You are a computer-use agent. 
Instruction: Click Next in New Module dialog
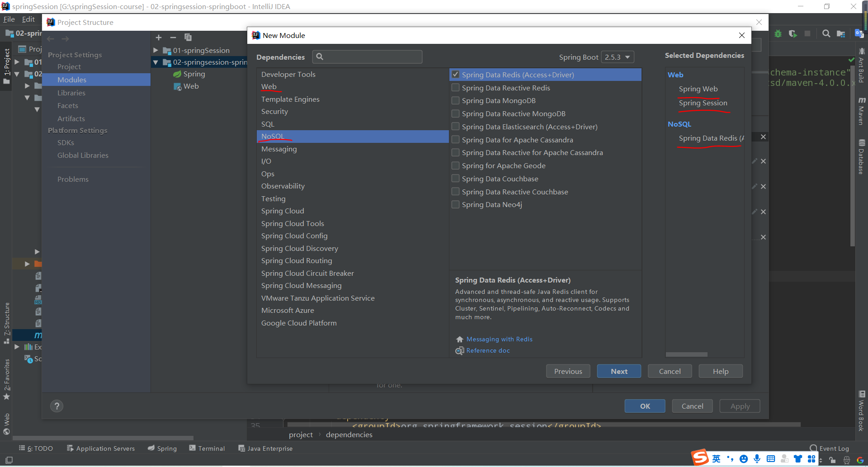[619, 371]
